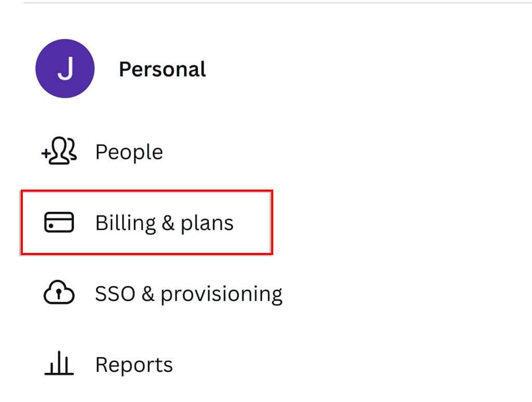Click the plus sign on People icon
The width and height of the screenshot is (532, 402).
[x=45, y=153]
